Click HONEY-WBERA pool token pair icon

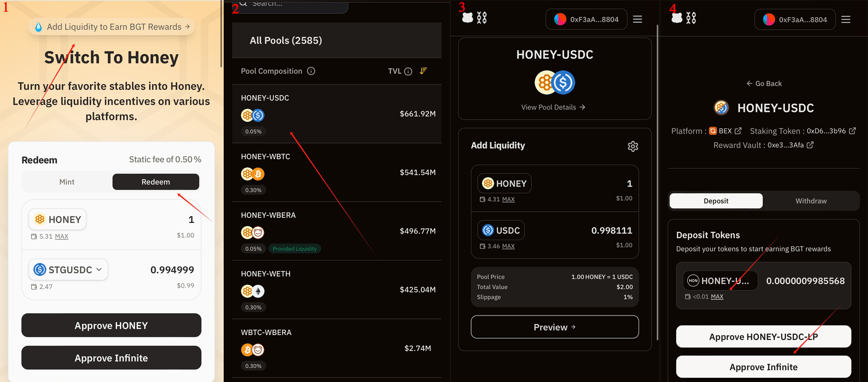click(x=252, y=232)
